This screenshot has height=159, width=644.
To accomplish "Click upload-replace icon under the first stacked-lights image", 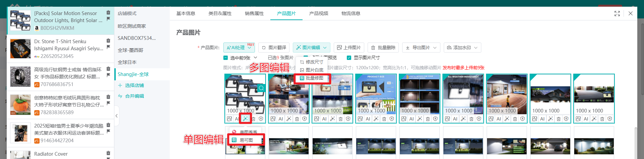I will (x=229, y=119).
